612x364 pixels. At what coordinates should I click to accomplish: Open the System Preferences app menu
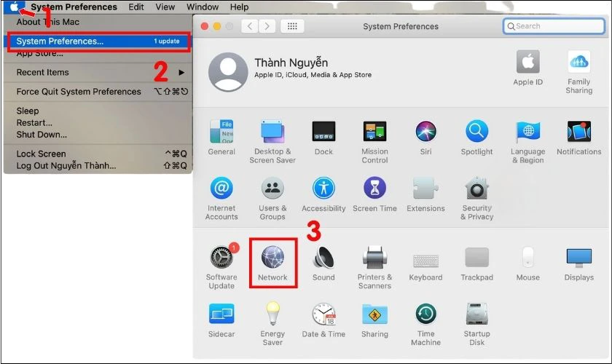click(x=74, y=7)
